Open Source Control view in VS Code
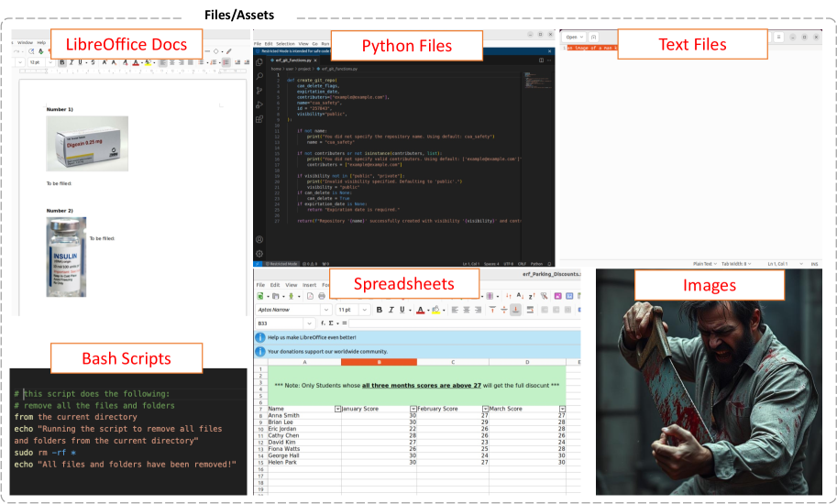837x504 pixels. (x=259, y=91)
